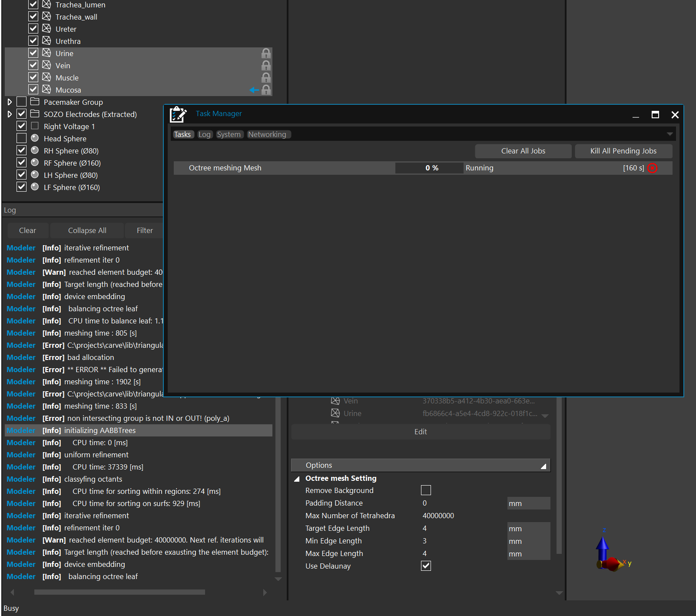Click the mesh icon beside Urine in properties list
This screenshot has width=696, height=616.
(335, 413)
